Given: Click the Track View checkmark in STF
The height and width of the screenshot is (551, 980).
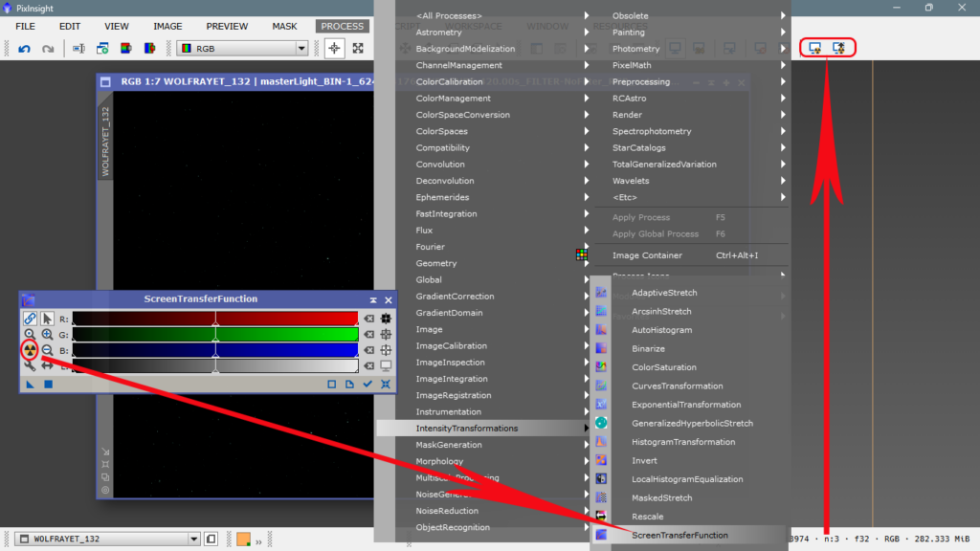Looking at the screenshot, I should [x=367, y=385].
